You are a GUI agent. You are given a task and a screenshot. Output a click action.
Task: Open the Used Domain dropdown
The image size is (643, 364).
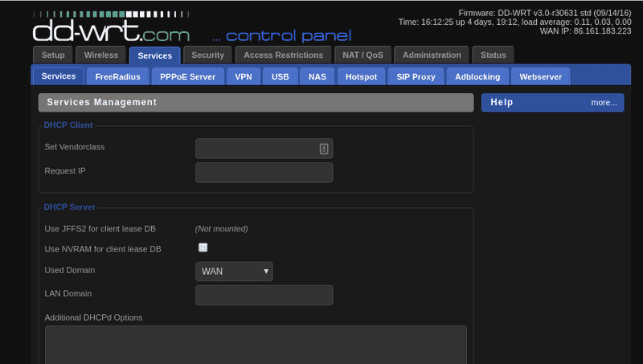pyautogui.click(x=234, y=272)
